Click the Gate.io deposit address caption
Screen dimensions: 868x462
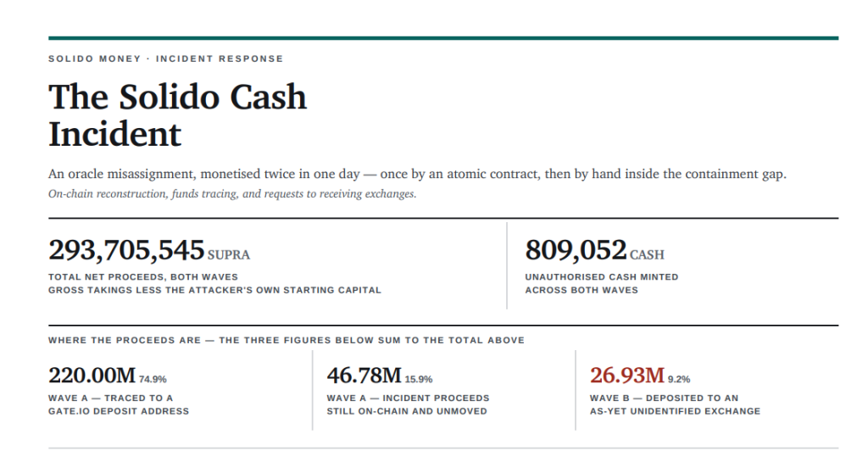click(119, 404)
